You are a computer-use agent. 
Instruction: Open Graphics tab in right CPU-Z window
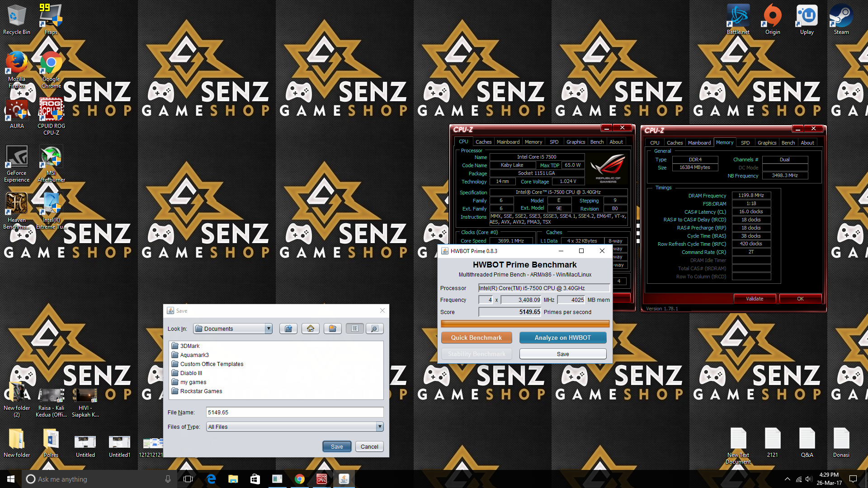point(767,143)
